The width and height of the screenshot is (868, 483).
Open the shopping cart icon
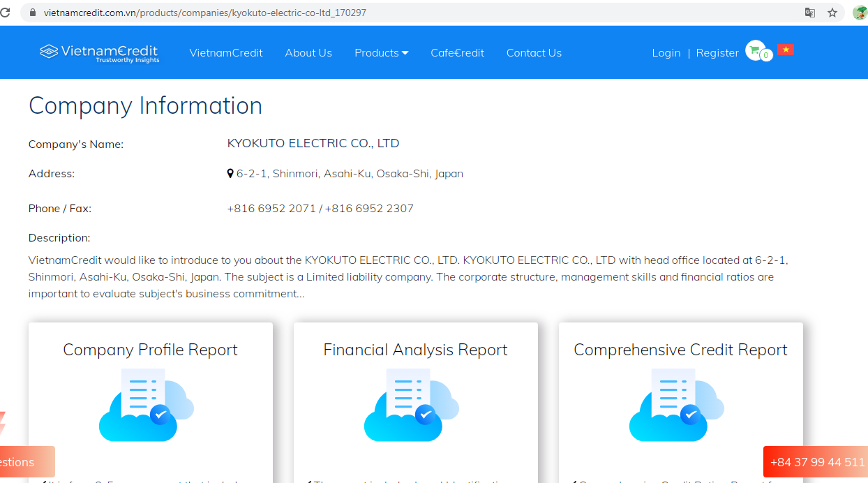click(754, 50)
